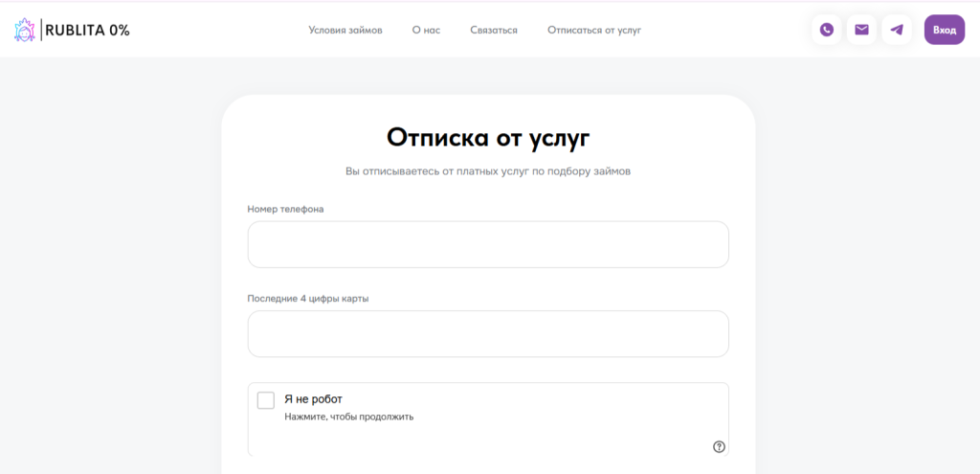Screen dimensions: 980x474
Task: Open the Telegram paper-plane icon
Action: pos(896,30)
